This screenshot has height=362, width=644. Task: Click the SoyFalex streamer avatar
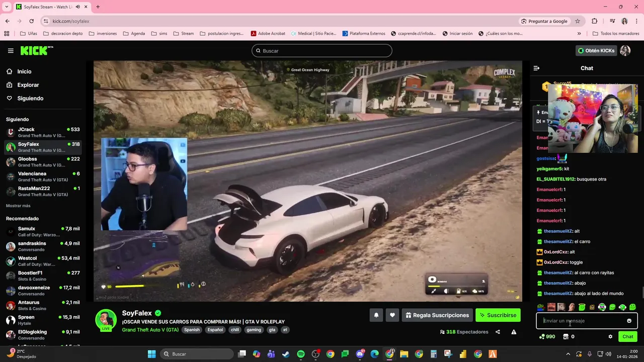click(106, 320)
